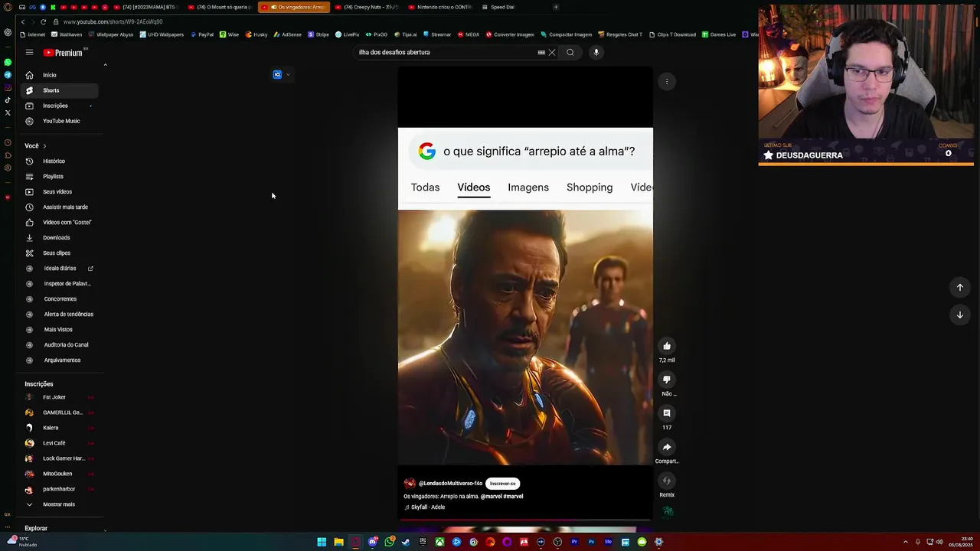The image size is (980, 551).
Task: Open MitoGouken subscription channel
Action: coord(59,474)
